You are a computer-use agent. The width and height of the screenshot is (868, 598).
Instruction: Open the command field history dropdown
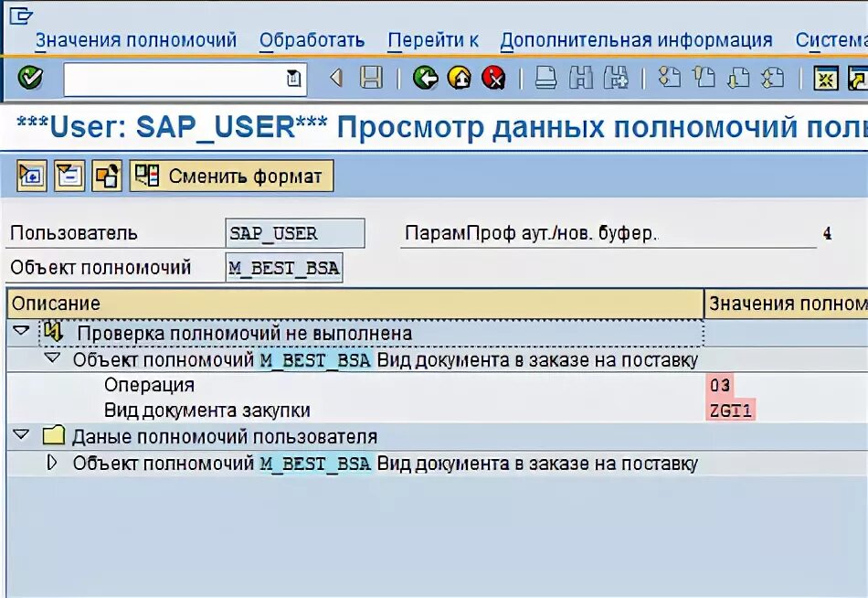[292, 80]
